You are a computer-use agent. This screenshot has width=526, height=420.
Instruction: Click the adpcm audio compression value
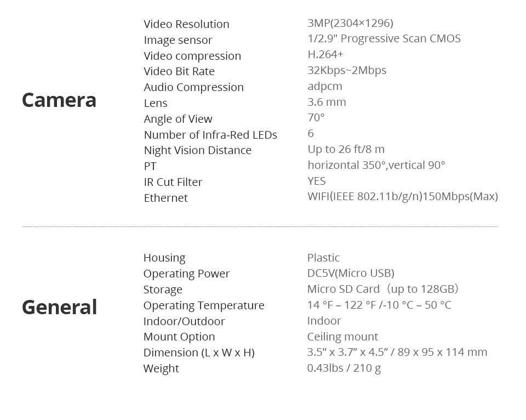pyautogui.click(x=325, y=86)
